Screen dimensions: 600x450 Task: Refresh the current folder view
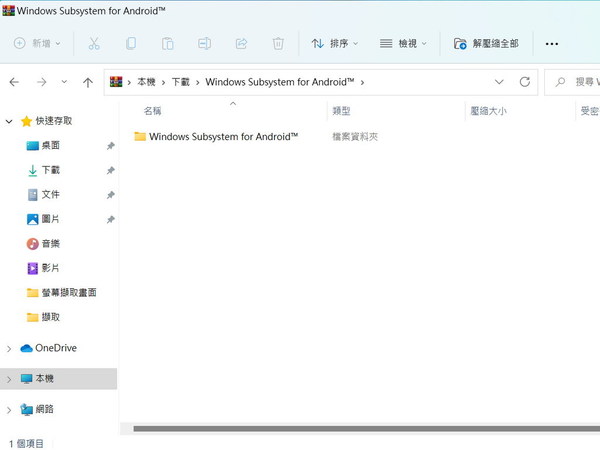525,82
